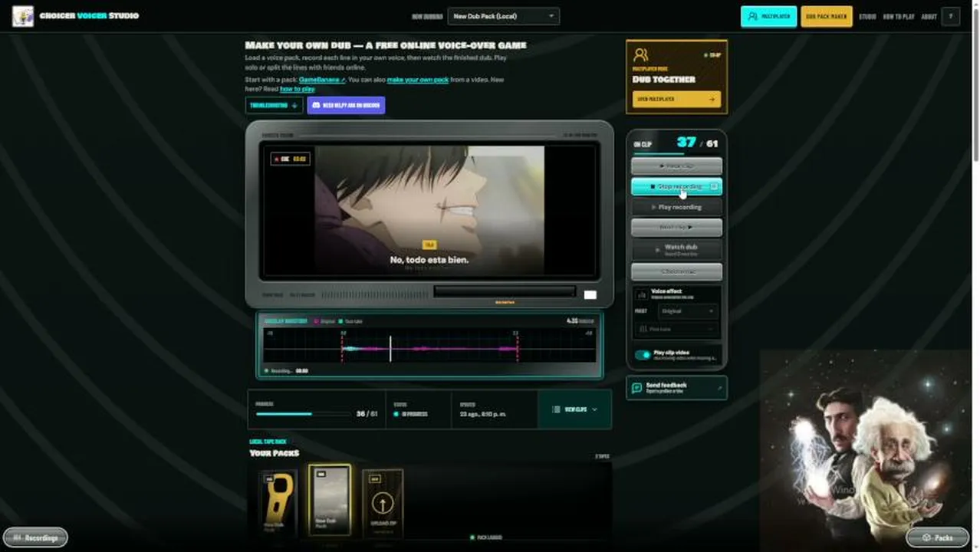Select the highlighted New Dub Pack thumbnail

tap(330, 499)
